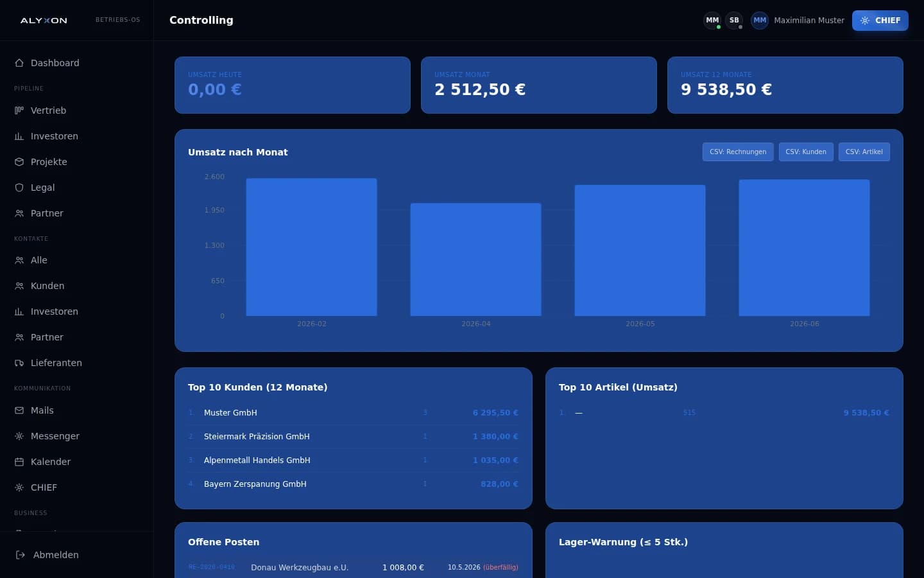Select Bayern Zerspanung GmbH row
The width and height of the screenshot is (924, 578).
(x=354, y=484)
